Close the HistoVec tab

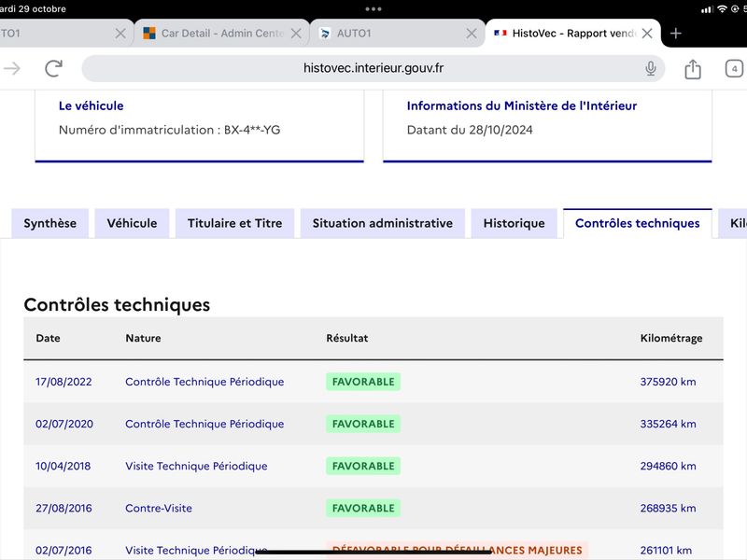646,34
